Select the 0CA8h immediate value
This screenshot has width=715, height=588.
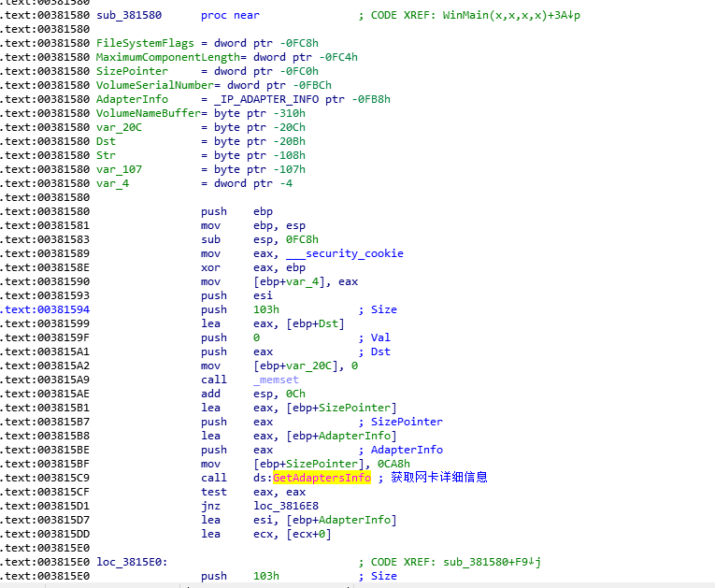pyautogui.click(x=393, y=464)
